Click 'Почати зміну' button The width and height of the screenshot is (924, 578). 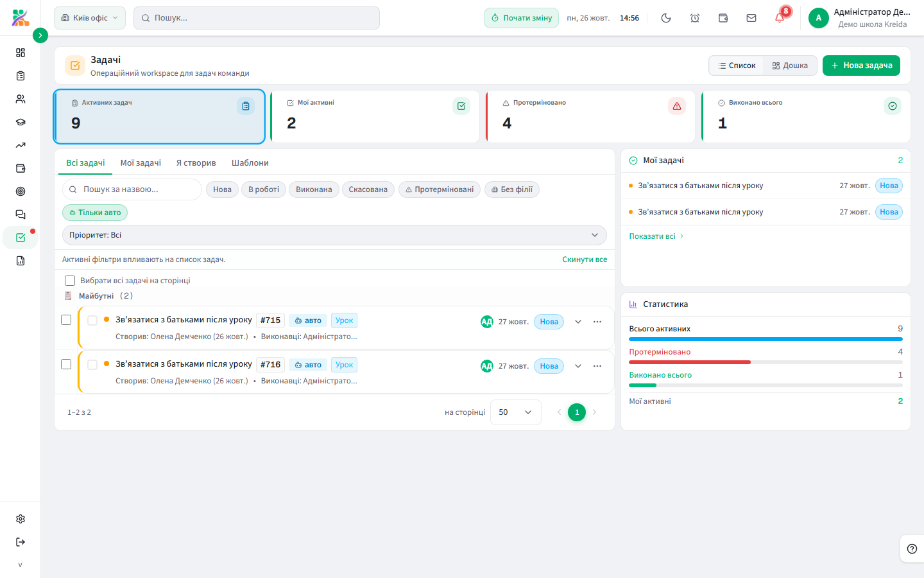click(x=521, y=18)
